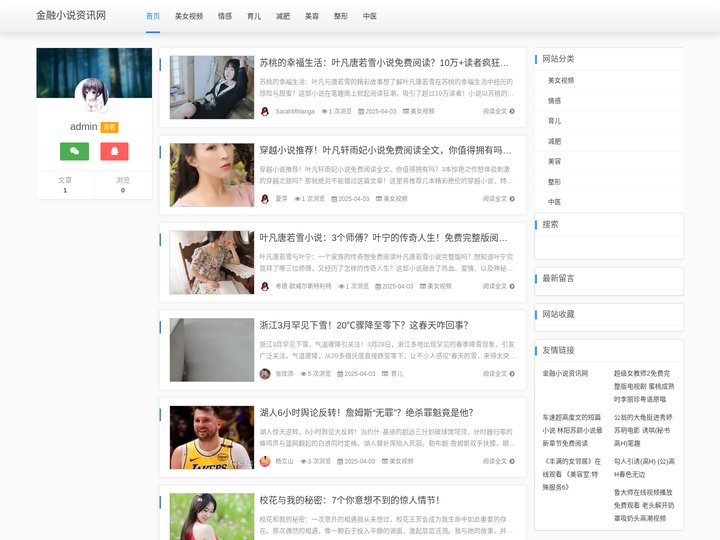Open article 校花与我的秘密 title
This screenshot has height=540, width=720.
[x=349, y=500]
